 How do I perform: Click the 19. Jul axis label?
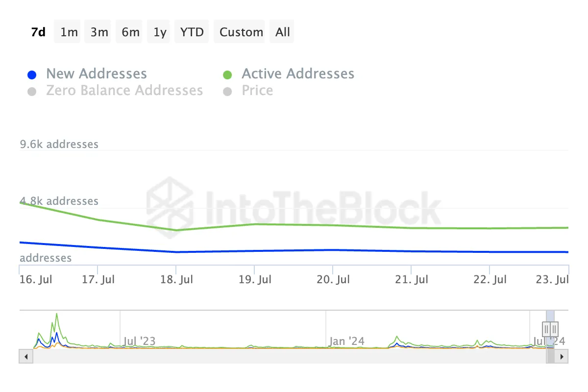tap(255, 280)
